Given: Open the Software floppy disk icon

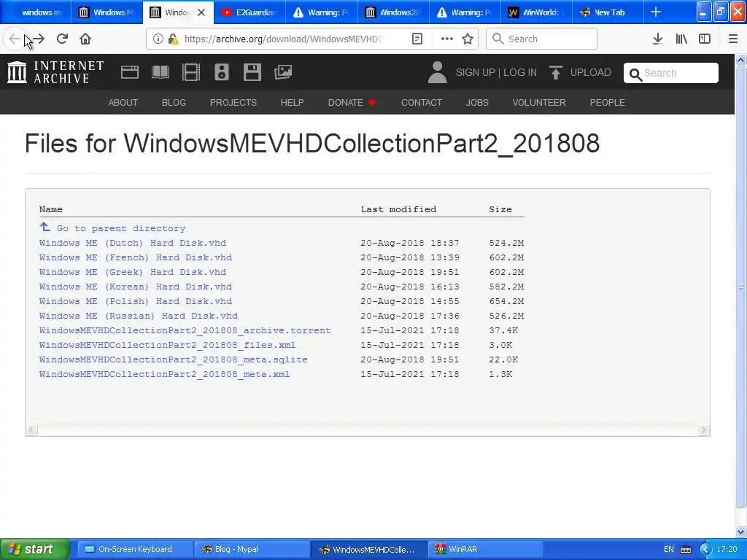Looking at the screenshot, I should (252, 72).
